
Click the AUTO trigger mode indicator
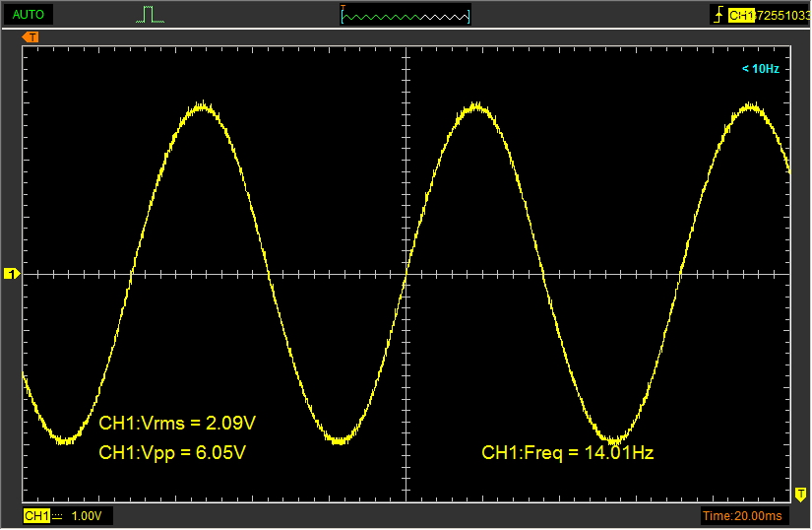(28, 15)
